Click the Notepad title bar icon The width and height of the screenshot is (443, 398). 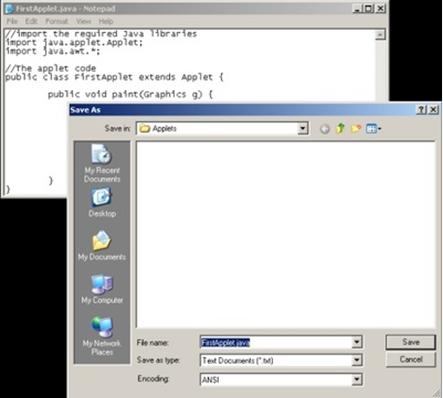[9, 9]
